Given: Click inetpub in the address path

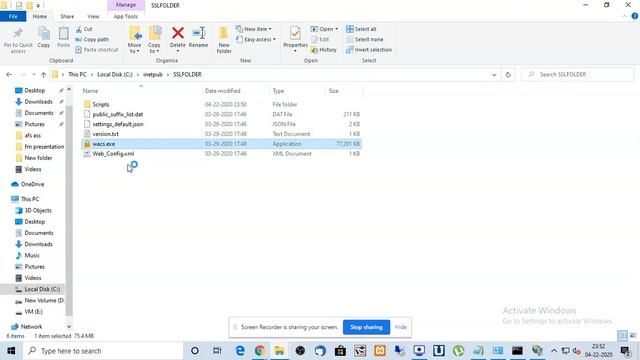Looking at the screenshot, I should coord(153,75).
